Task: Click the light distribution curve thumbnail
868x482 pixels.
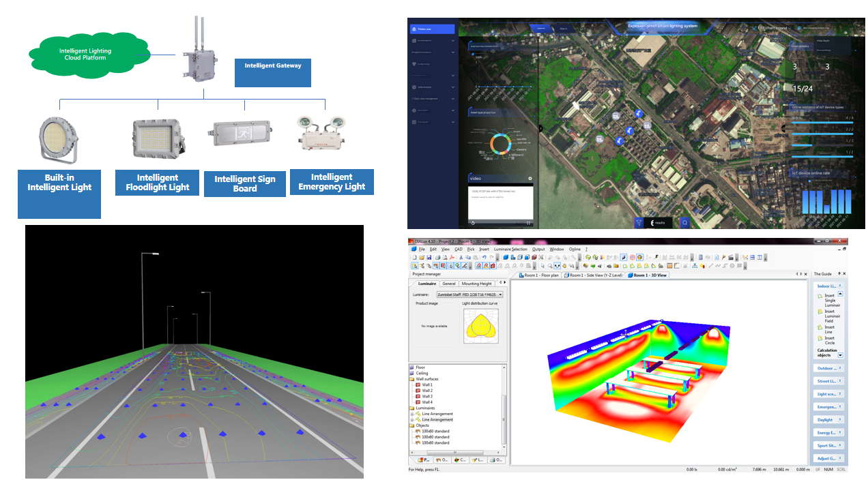Action: click(482, 326)
